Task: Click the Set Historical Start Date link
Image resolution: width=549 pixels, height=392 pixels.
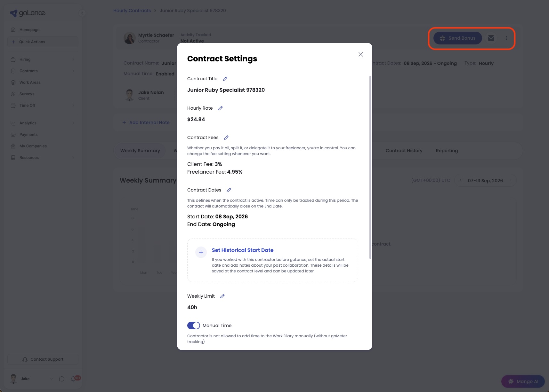Action: pyautogui.click(x=243, y=250)
